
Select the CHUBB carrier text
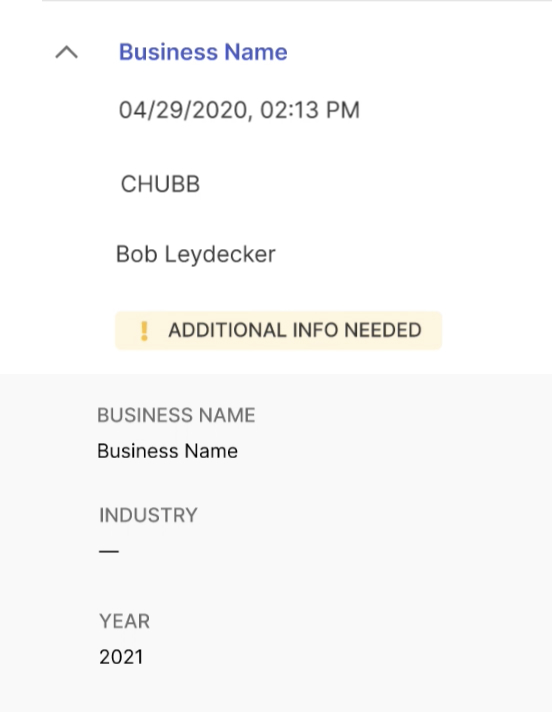(160, 184)
